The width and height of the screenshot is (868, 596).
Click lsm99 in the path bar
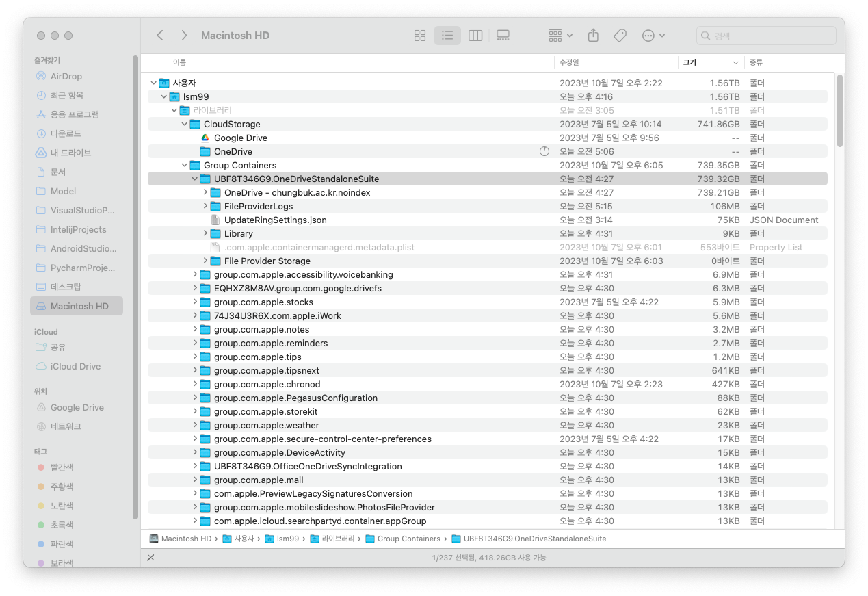coord(282,539)
